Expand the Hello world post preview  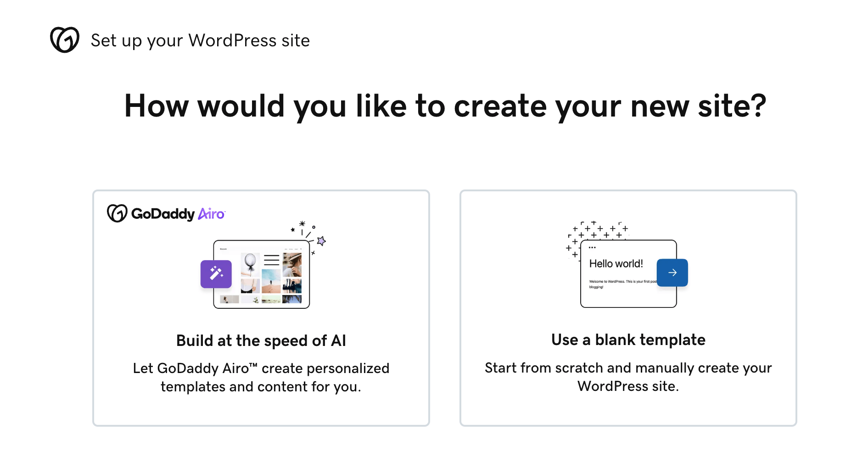click(x=628, y=273)
